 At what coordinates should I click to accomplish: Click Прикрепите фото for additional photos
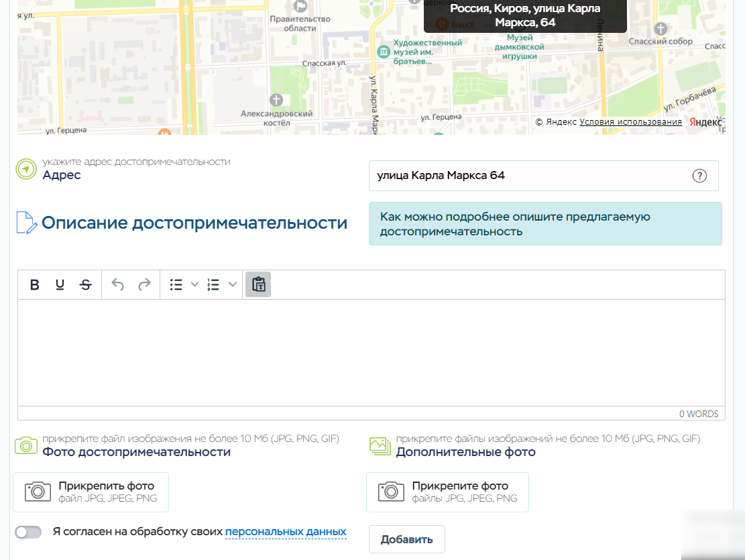[447, 492]
